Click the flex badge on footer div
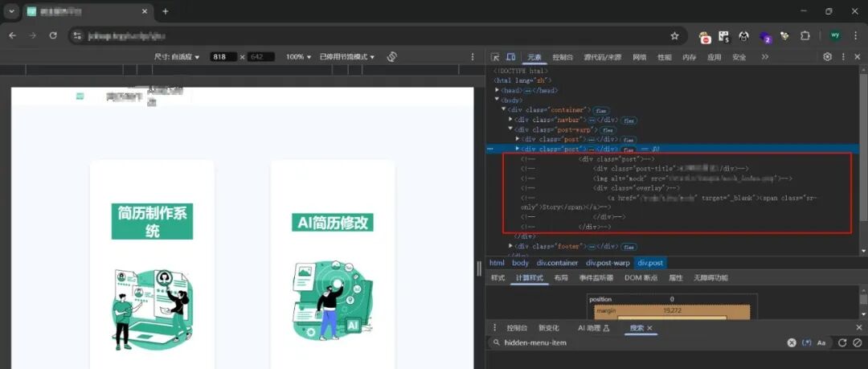868x369 pixels. pyautogui.click(x=628, y=247)
